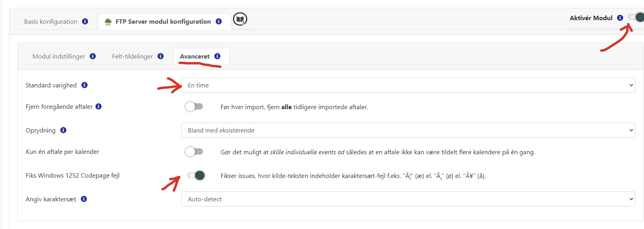
Task: Enable Kun én aftale per kalender switch
Action: tap(194, 151)
